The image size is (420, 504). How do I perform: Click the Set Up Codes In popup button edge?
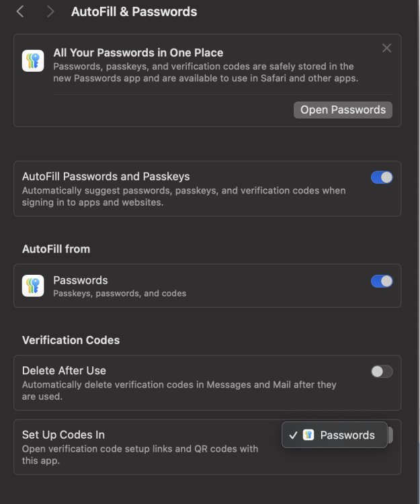tap(390, 435)
